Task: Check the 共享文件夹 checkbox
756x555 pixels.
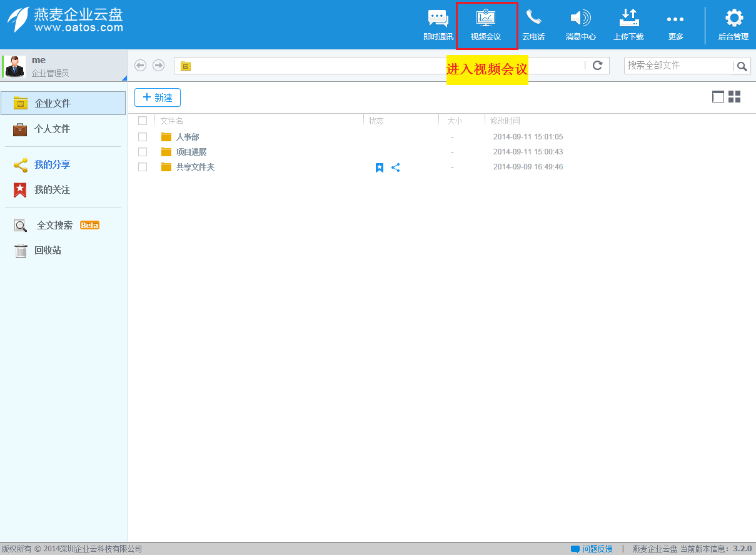Action: click(143, 167)
